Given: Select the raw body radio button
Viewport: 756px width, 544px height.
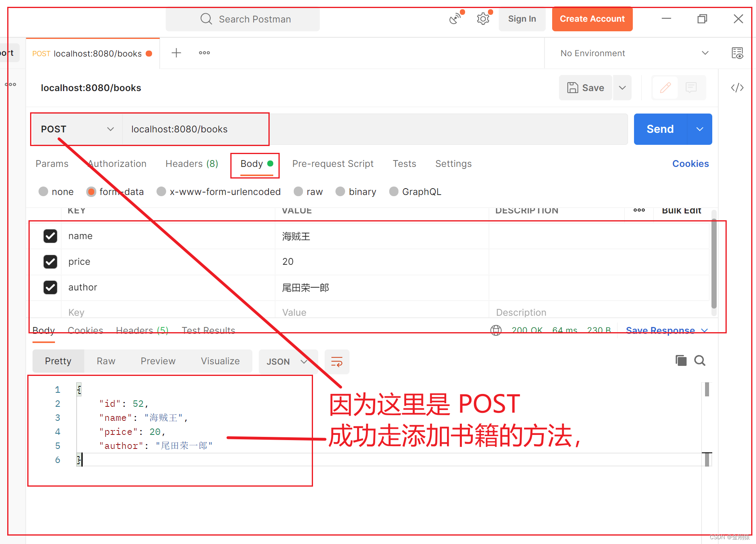Looking at the screenshot, I should (x=298, y=192).
